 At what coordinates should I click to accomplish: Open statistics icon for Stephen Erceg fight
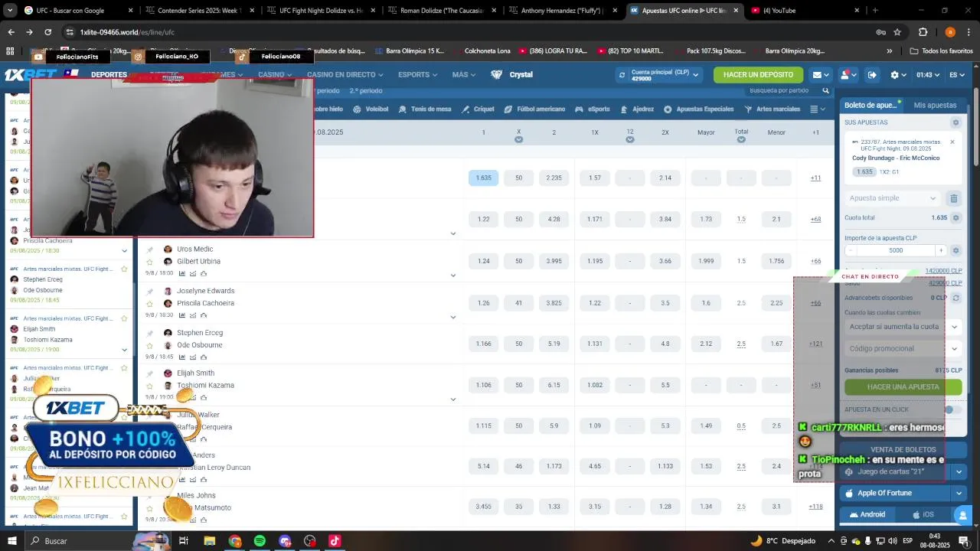(x=182, y=357)
